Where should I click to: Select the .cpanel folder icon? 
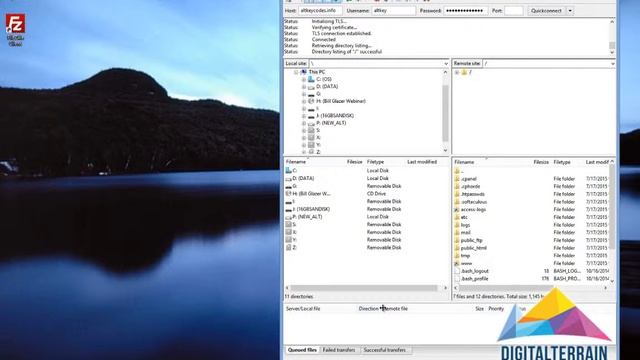pos(457,179)
